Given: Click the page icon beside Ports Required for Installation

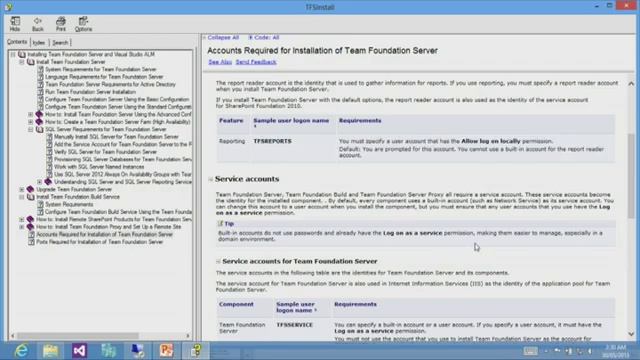Looking at the screenshot, I should pyautogui.click(x=31, y=242).
